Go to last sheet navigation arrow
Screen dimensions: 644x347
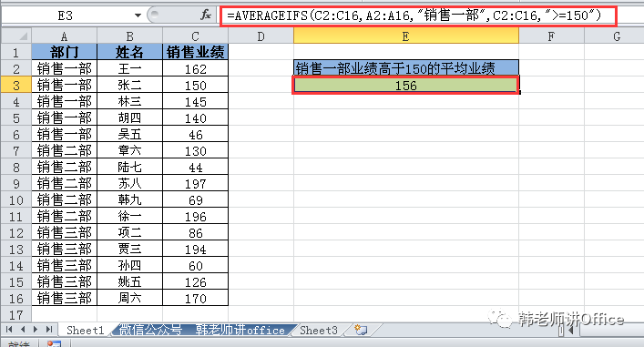[x=49, y=330]
